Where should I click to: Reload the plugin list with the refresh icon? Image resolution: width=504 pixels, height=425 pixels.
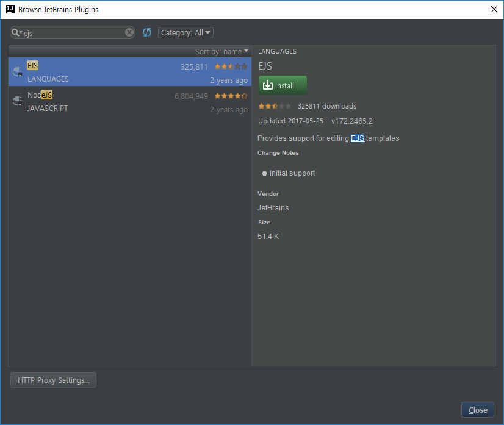point(147,32)
